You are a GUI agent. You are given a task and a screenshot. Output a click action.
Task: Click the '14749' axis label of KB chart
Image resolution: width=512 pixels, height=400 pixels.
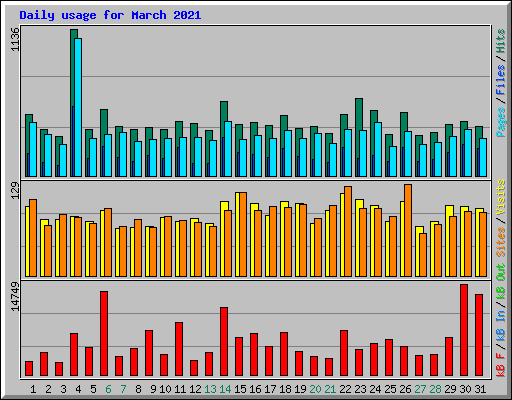click(x=15, y=296)
